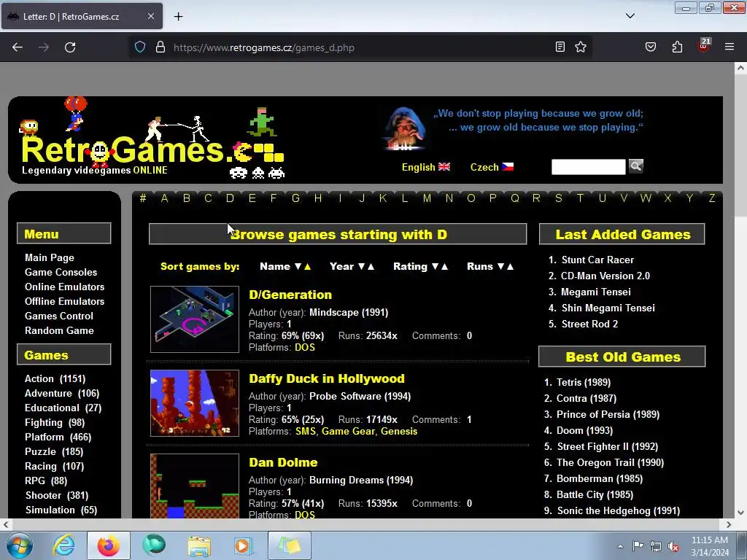Open Tetris (1989) in Best Old Games
This screenshot has height=560, width=747.
coord(584,382)
